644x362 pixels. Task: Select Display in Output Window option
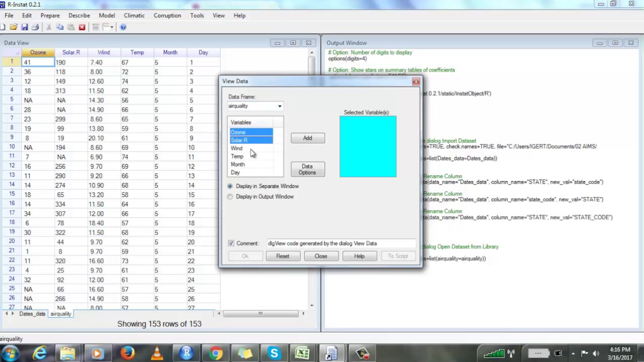(230, 197)
